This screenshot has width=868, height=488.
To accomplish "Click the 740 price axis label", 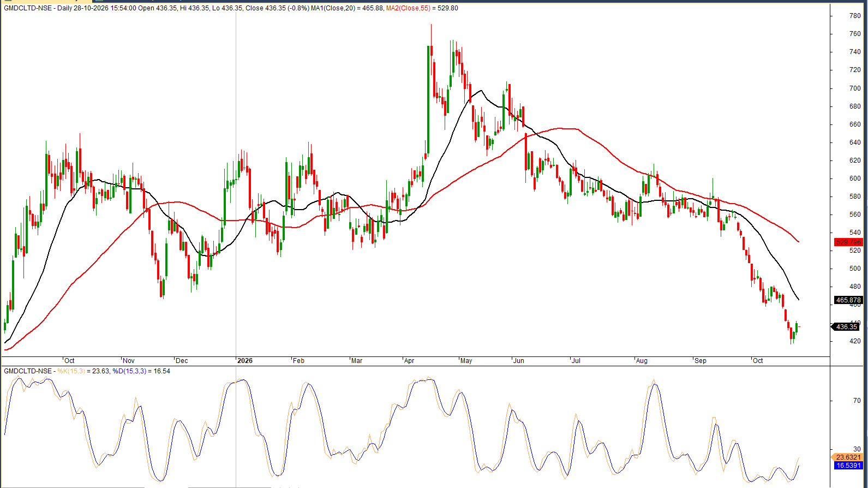I will pos(855,52).
